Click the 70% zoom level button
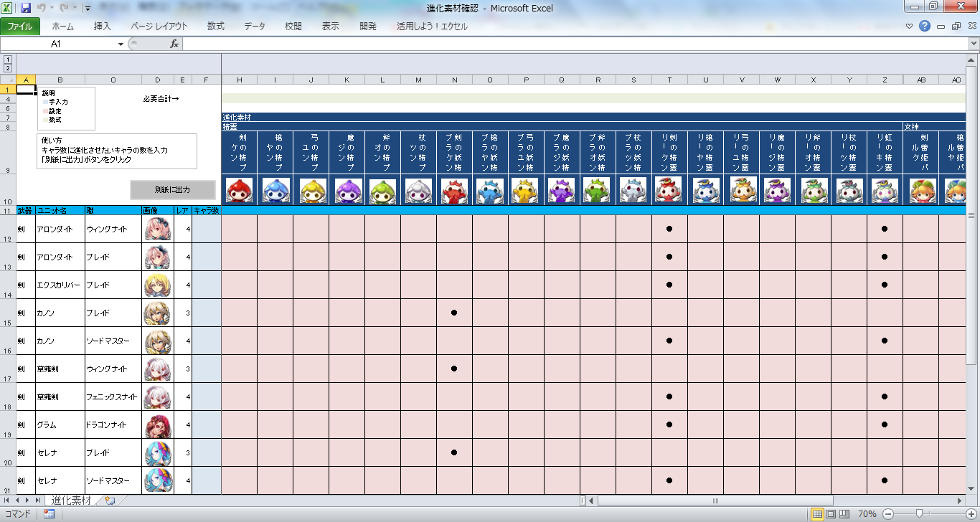Image resolution: width=980 pixels, height=522 pixels. tap(867, 514)
